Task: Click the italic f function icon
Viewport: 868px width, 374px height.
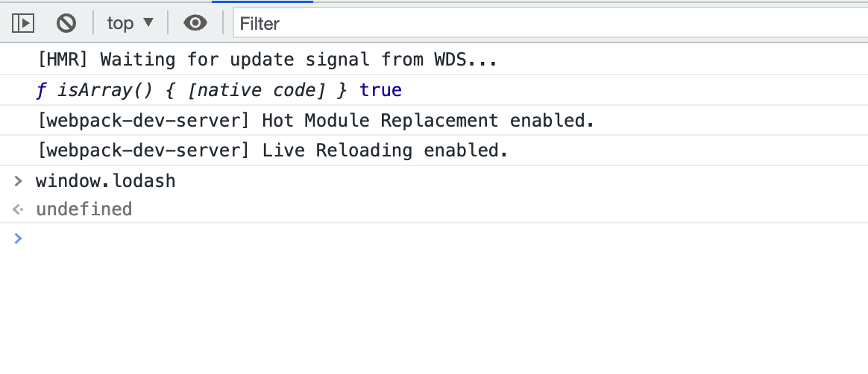Action: 42,91
